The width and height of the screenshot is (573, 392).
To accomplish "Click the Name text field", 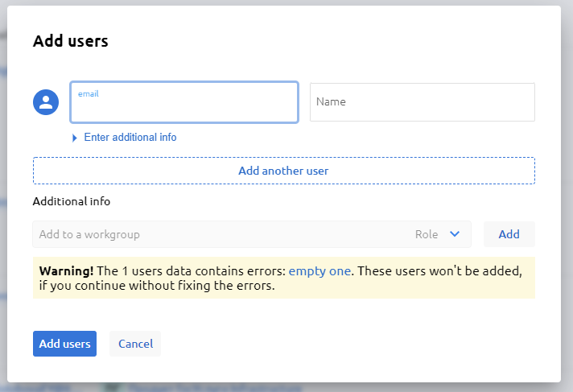I will coord(422,102).
